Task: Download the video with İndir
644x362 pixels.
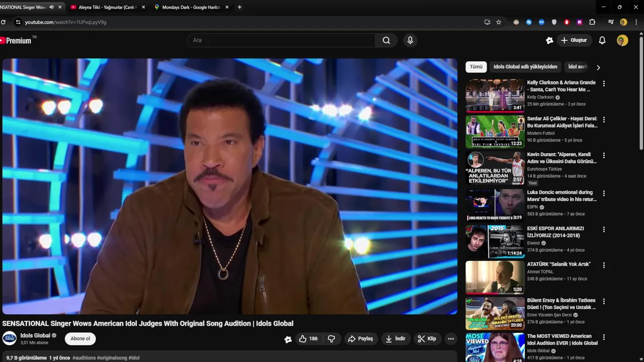Action: coord(395,339)
